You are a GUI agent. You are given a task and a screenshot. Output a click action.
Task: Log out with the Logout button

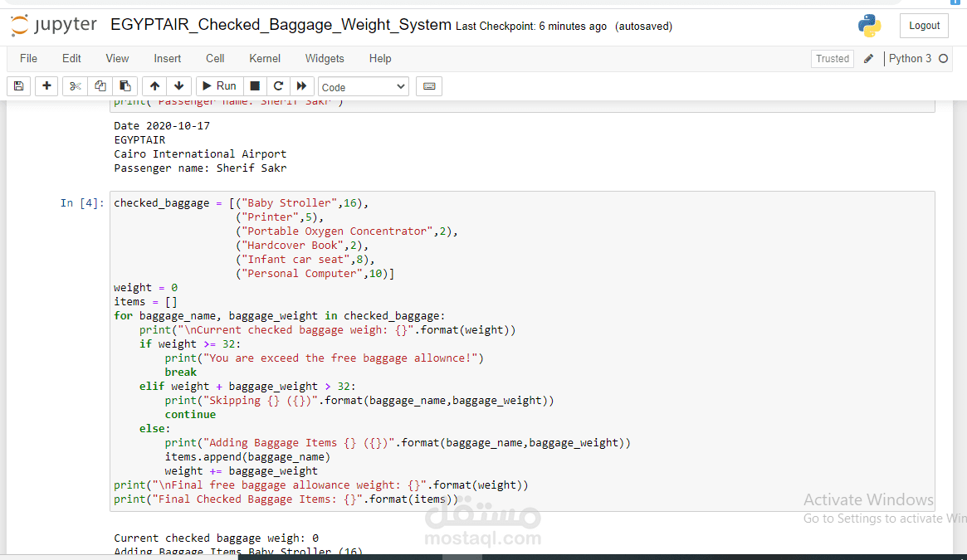[x=924, y=26]
